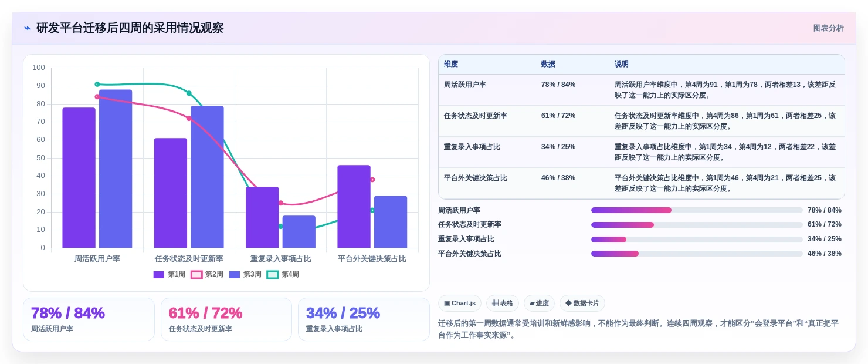This screenshot has height=364, width=868.
Task: Click the 进度 tag chip
Action: [539, 303]
